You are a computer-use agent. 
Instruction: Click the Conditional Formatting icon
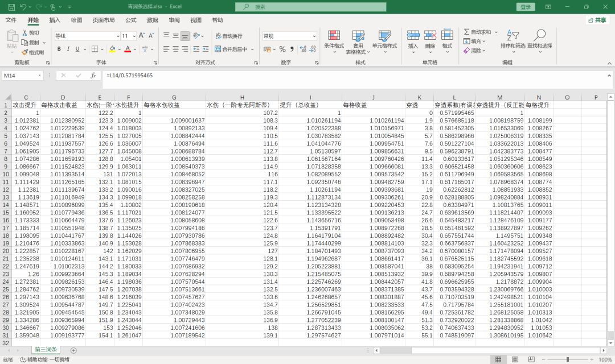click(x=334, y=35)
